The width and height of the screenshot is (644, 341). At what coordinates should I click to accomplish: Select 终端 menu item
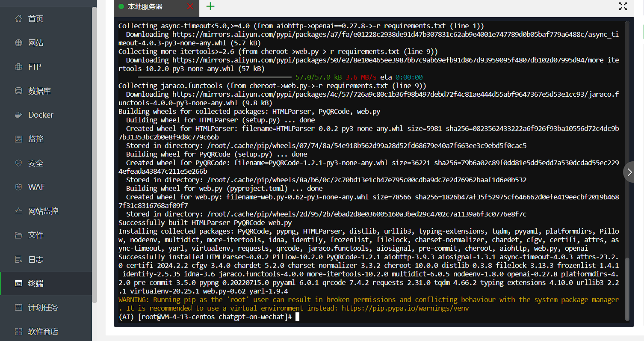click(x=46, y=283)
